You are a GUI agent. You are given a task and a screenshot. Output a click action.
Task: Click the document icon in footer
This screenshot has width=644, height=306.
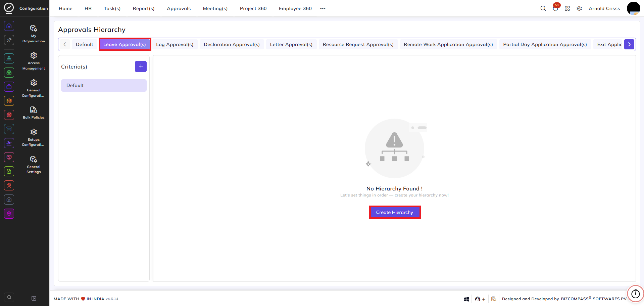[494, 299]
